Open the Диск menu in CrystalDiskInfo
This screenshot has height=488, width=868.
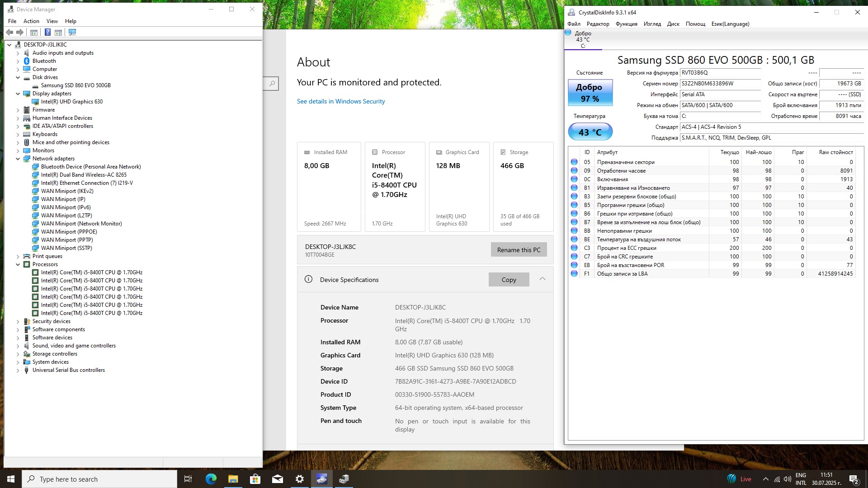(x=673, y=24)
